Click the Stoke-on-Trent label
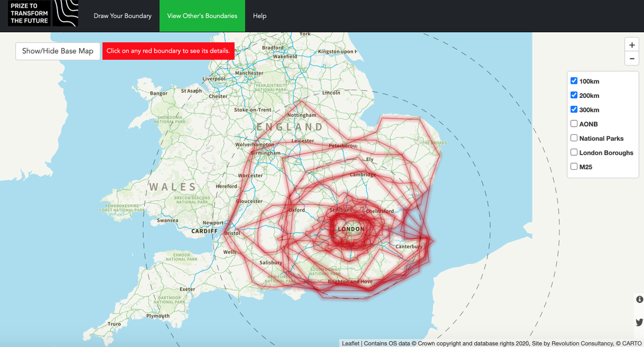The width and height of the screenshot is (644, 347). pos(253,110)
